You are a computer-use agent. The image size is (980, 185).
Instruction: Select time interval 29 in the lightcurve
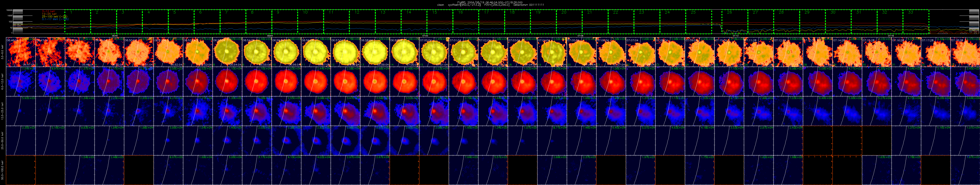812,22
